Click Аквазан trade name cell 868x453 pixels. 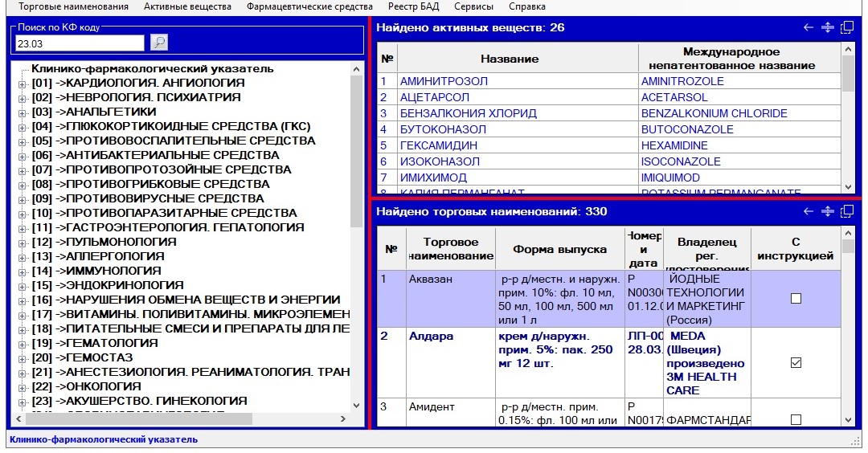tap(451, 299)
